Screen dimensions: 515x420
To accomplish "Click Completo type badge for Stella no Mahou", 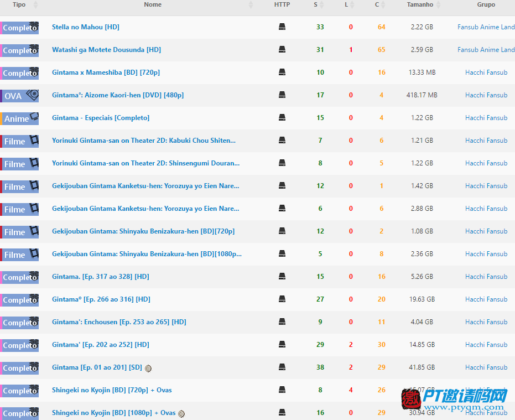I will 19,28.
